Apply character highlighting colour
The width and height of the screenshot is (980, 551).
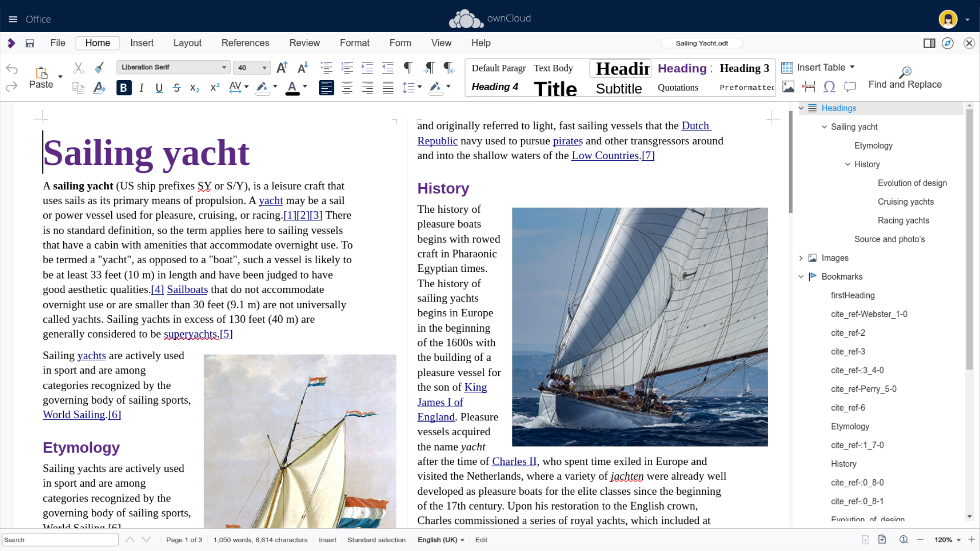pyautogui.click(x=262, y=88)
